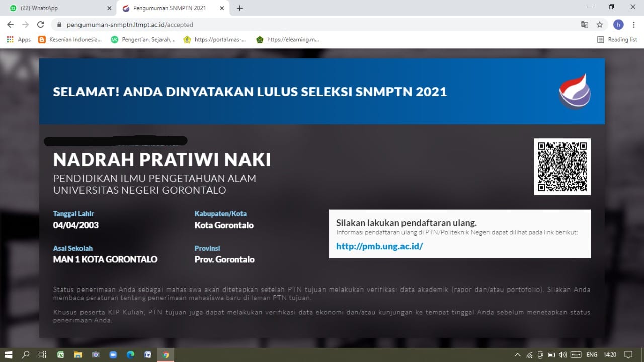Click UNIVERSITAS NEGERI GORONTALO text

point(140,190)
